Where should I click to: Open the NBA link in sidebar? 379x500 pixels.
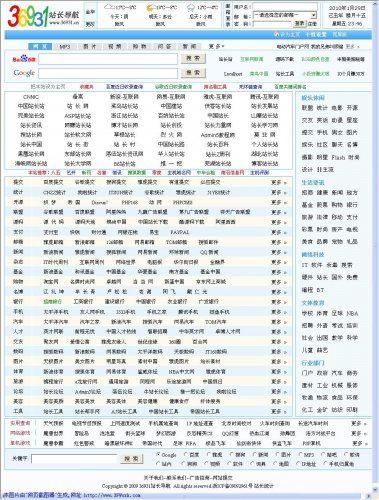[x=352, y=313]
